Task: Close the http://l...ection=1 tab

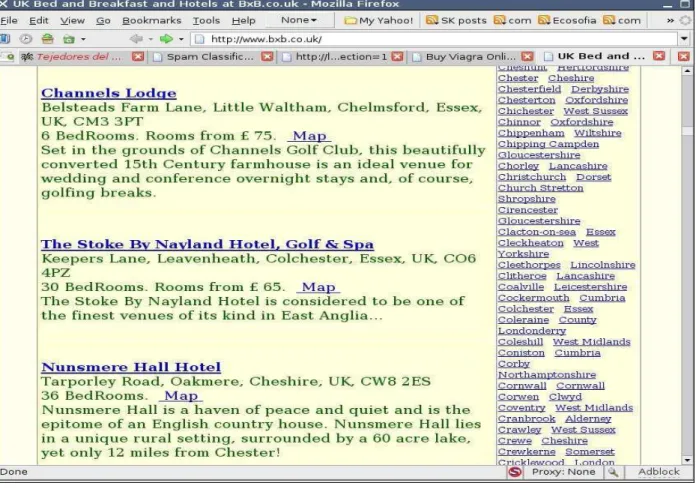Action: [x=397, y=56]
